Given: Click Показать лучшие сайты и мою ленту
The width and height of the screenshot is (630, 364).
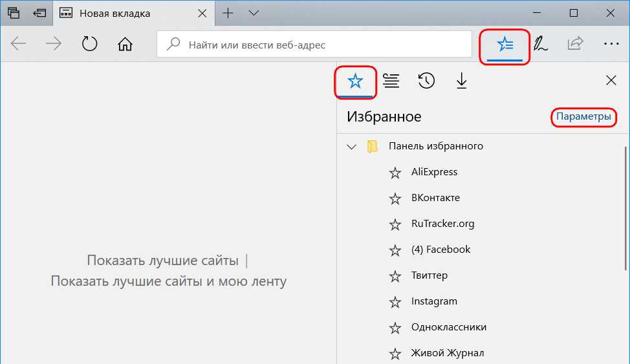Looking at the screenshot, I should pos(168,281).
